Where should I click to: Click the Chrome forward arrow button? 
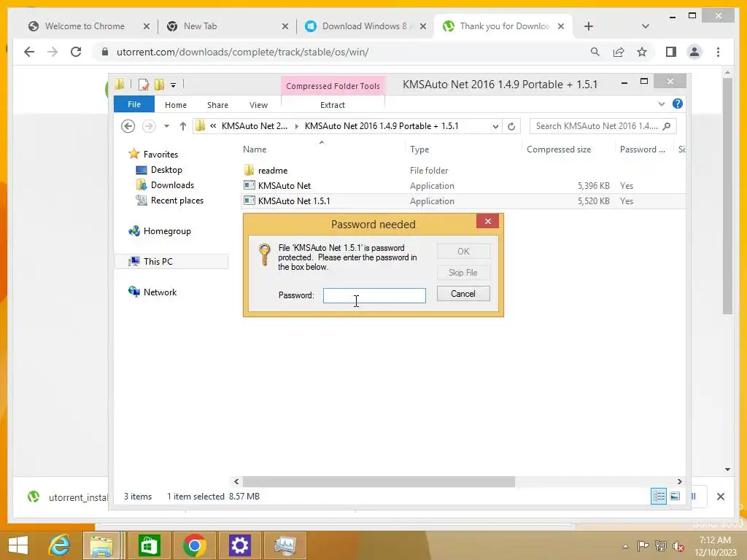coord(53,52)
